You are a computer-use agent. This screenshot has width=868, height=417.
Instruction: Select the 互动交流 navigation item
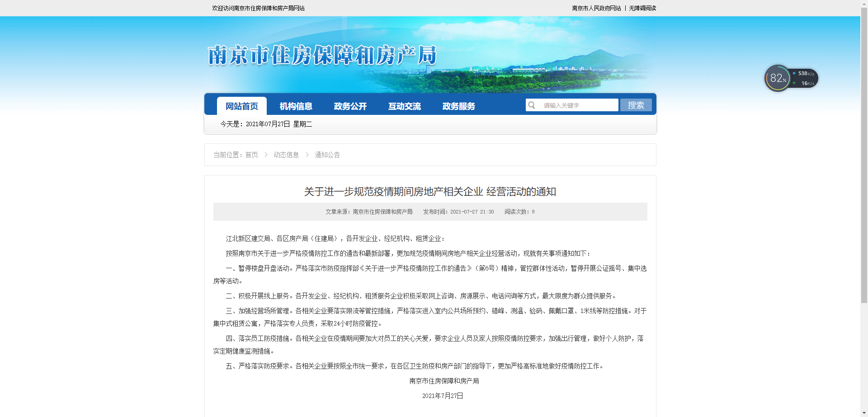point(405,106)
